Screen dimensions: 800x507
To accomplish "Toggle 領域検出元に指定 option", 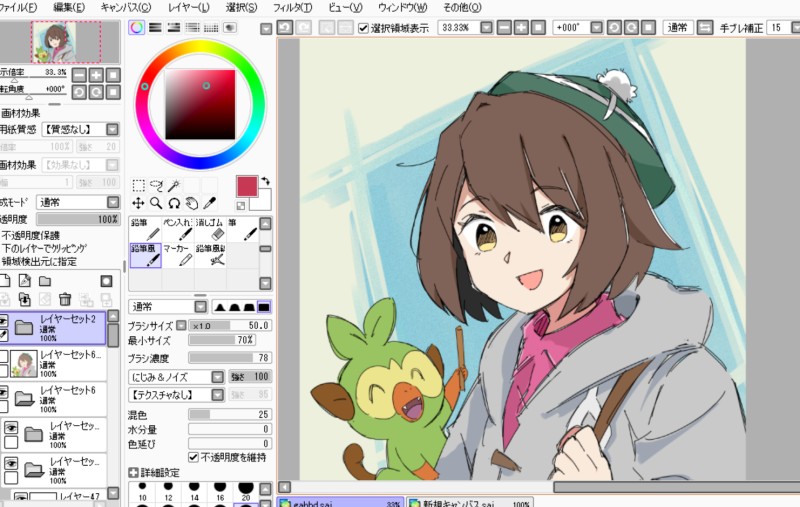I will (39, 262).
